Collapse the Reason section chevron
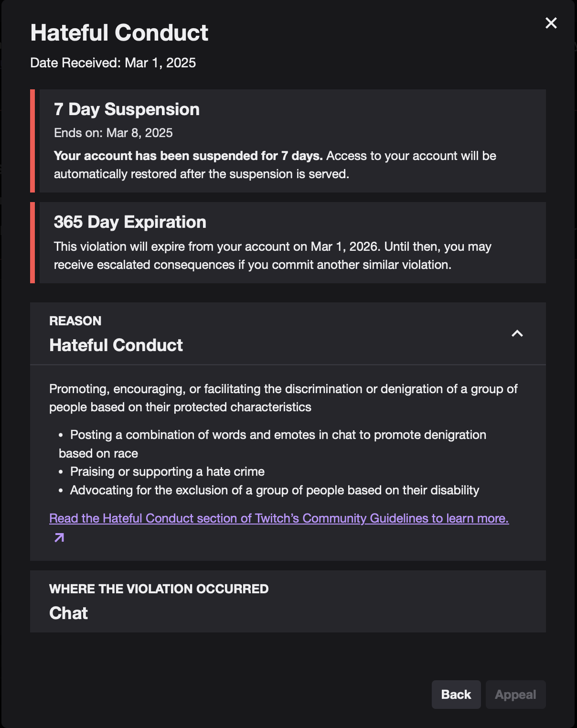The width and height of the screenshot is (577, 728). tap(517, 333)
